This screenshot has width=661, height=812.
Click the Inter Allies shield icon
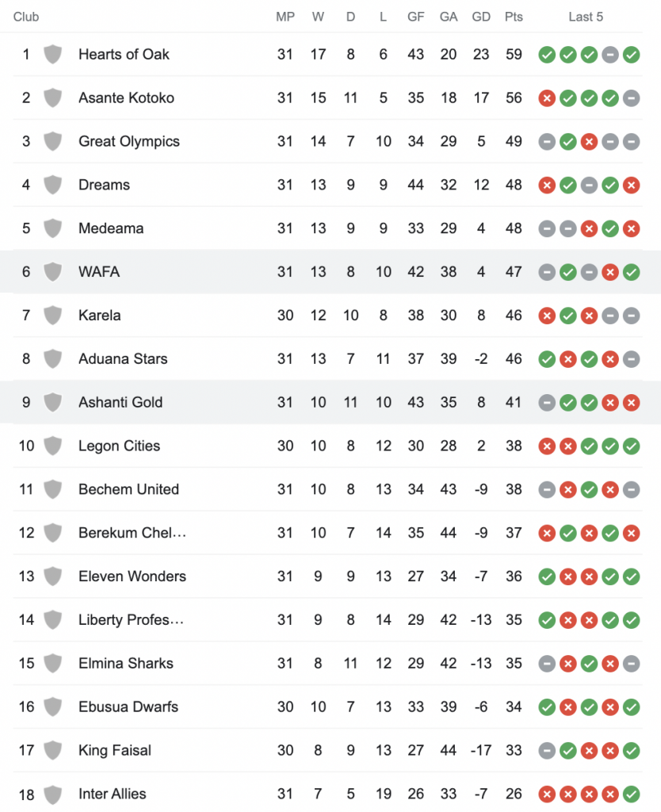tap(53, 794)
